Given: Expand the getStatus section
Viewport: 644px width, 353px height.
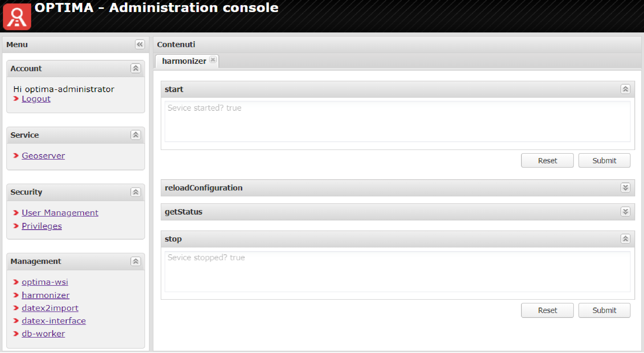Looking at the screenshot, I should tap(625, 212).
